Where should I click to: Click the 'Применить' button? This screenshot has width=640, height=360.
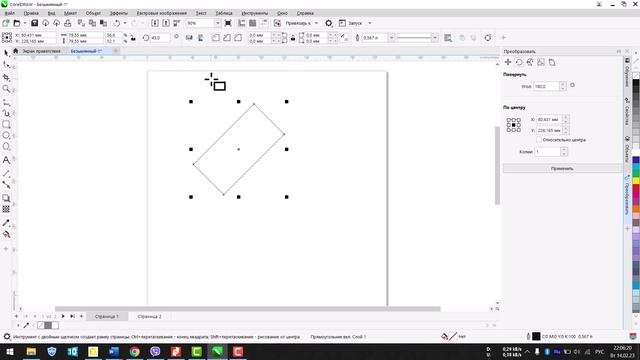[x=562, y=168]
